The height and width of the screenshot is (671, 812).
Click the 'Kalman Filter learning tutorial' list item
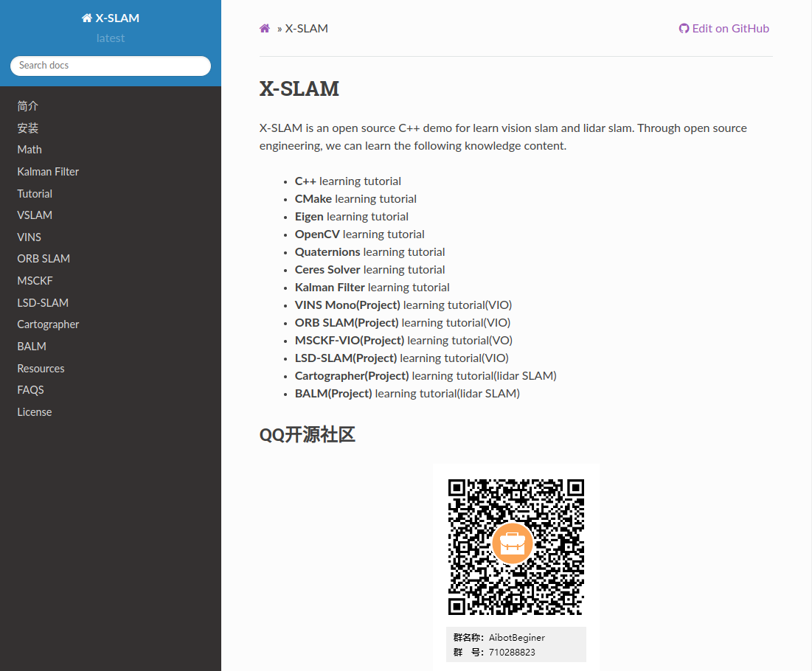coord(372,288)
